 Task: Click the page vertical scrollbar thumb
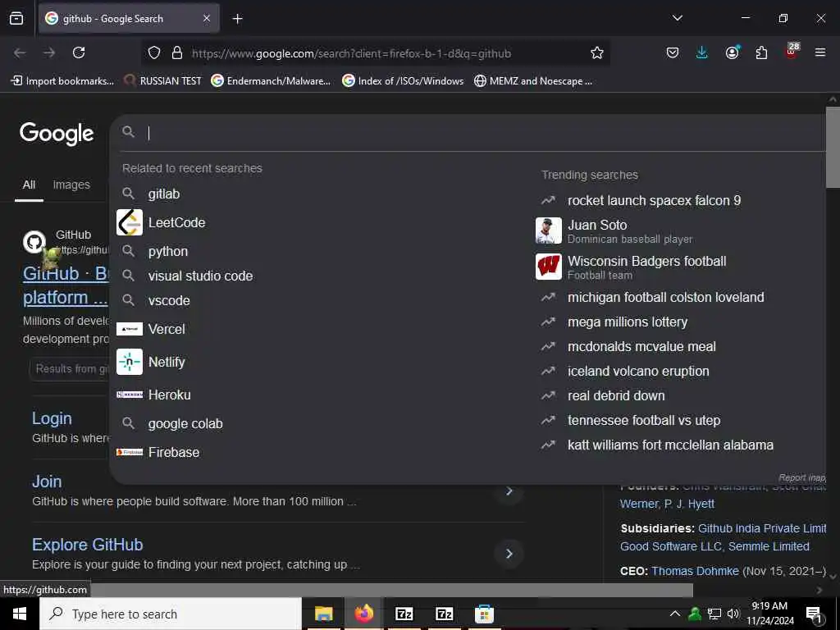click(x=833, y=148)
